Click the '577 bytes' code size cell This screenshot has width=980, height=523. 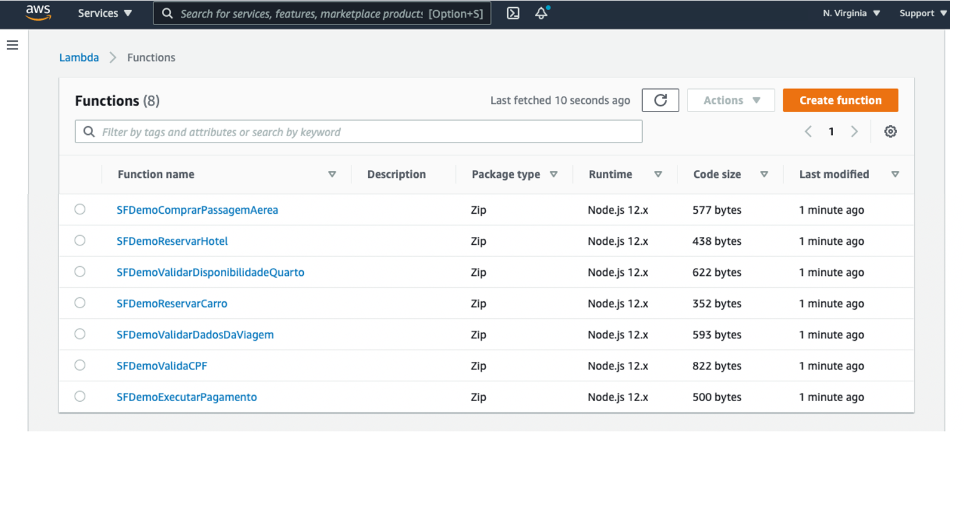point(717,210)
